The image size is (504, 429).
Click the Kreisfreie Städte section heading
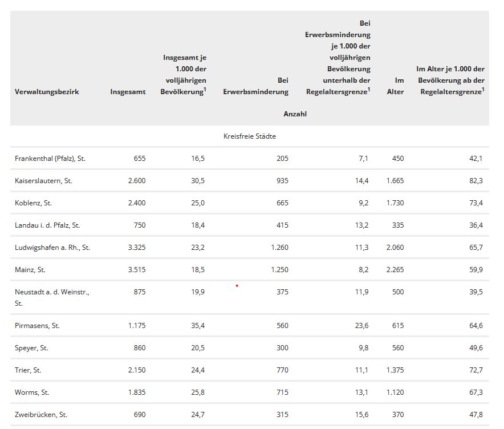[249, 136]
